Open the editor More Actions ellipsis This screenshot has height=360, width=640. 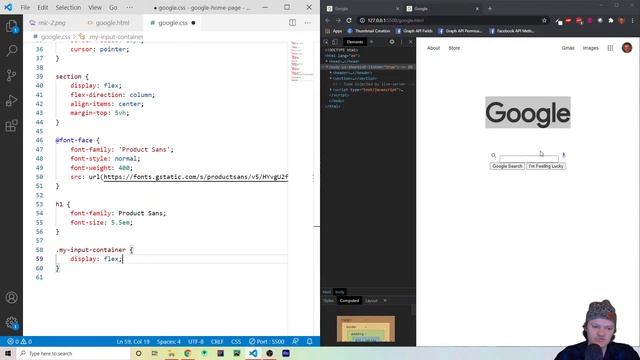tap(308, 23)
